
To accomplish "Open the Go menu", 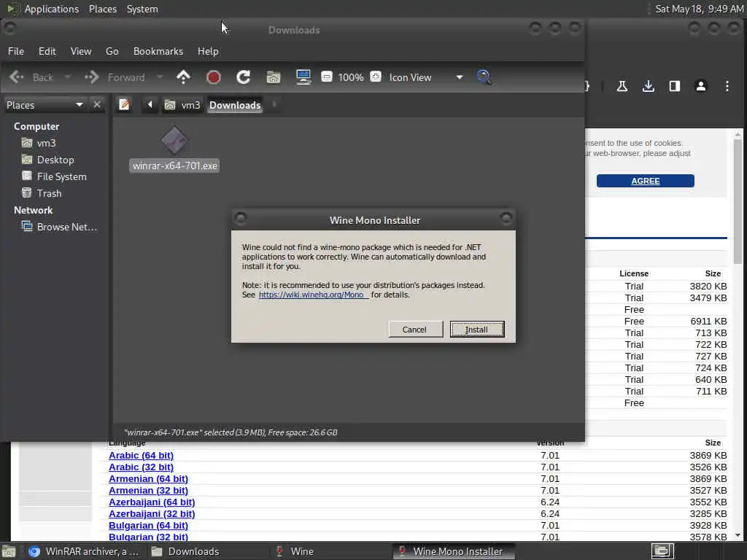I will (x=112, y=51).
